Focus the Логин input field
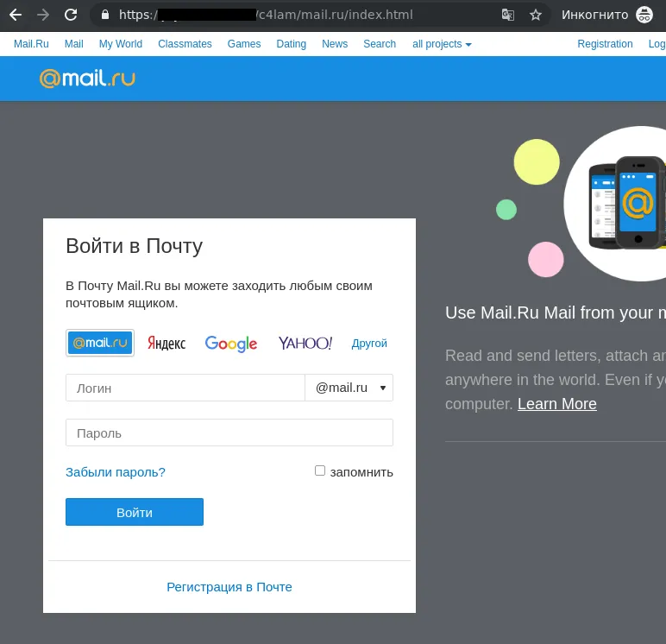Viewport: 666px width, 644px height. [185, 388]
